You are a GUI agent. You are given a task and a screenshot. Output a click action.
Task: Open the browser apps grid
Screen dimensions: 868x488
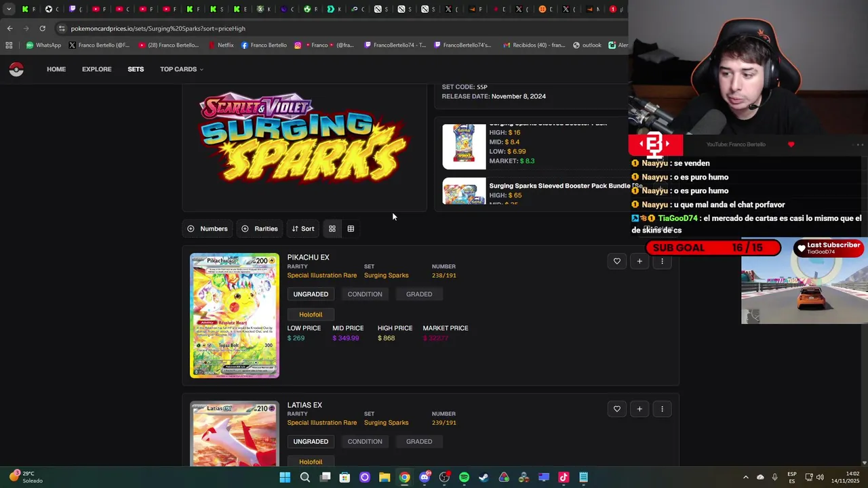9,45
